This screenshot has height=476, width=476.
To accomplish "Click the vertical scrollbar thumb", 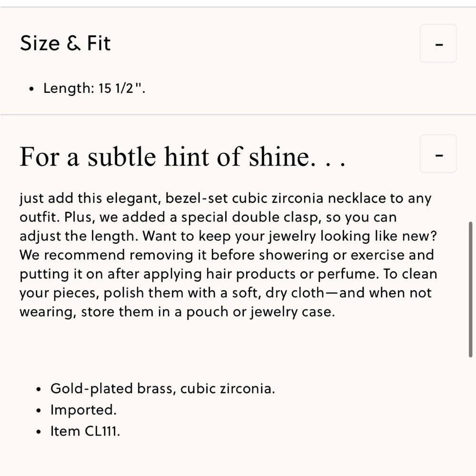I will (471, 289).
